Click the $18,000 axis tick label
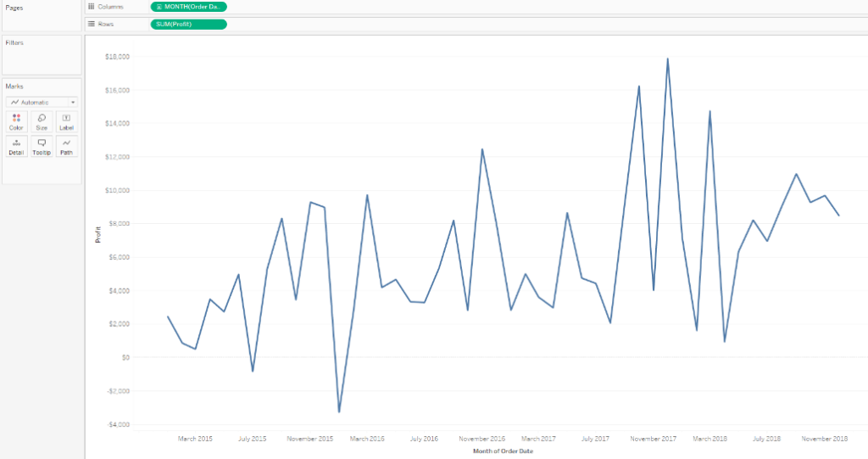This screenshot has width=868, height=459. pyautogui.click(x=117, y=57)
